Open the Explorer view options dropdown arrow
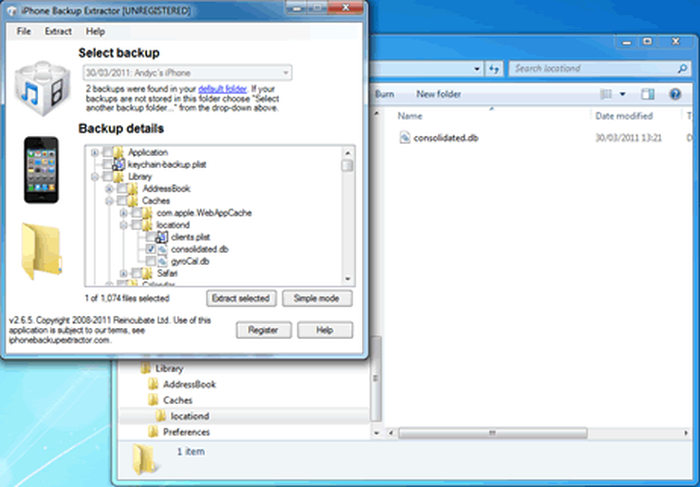Screen dimensions: 700x487 [x=622, y=94]
